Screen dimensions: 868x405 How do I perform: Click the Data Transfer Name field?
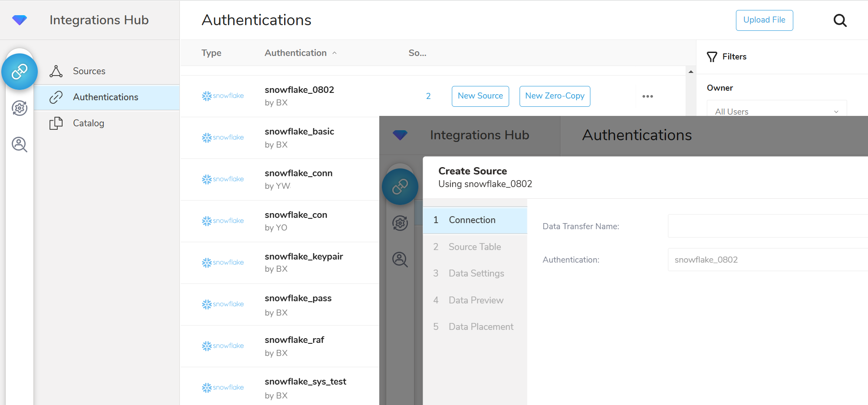tap(767, 226)
